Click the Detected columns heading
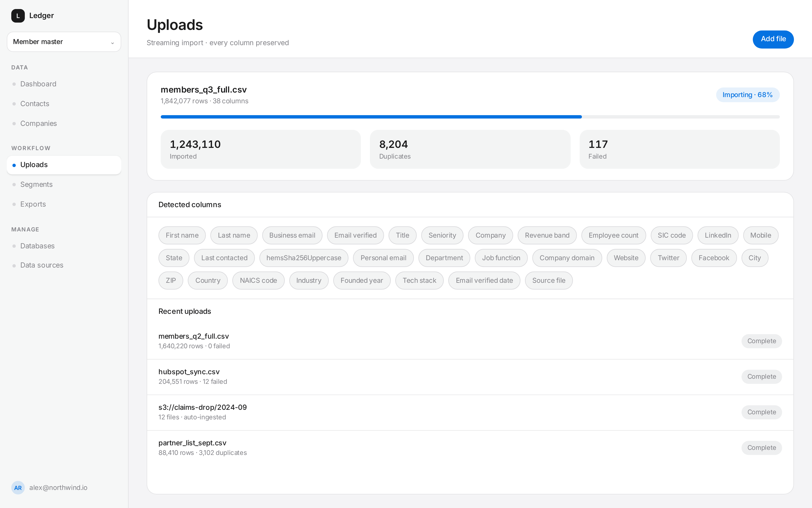This screenshot has height=508, width=812. coord(189,205)
